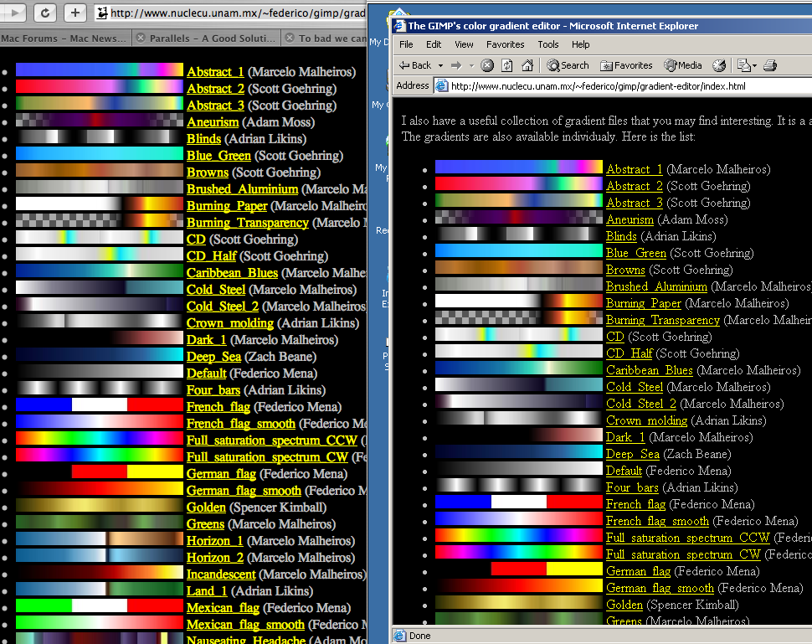Open Nauseating_Headache link in Safari window
Image resolution: width=812 pixels, height=644 pixels.
click(246, 639)
